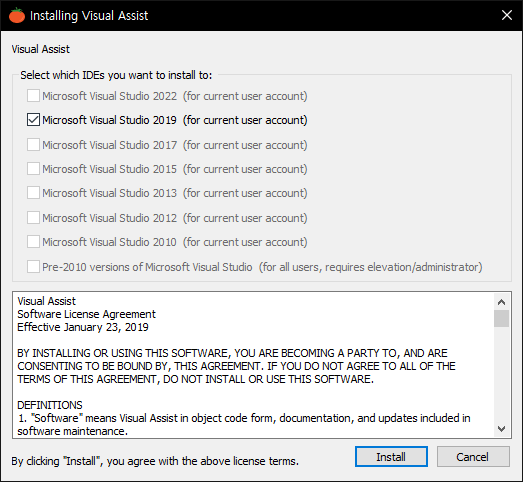This screenshot has width=523, height=482.
Task: Check Microsoft Visual Studio 2013 checkbox
Action: 33,193
